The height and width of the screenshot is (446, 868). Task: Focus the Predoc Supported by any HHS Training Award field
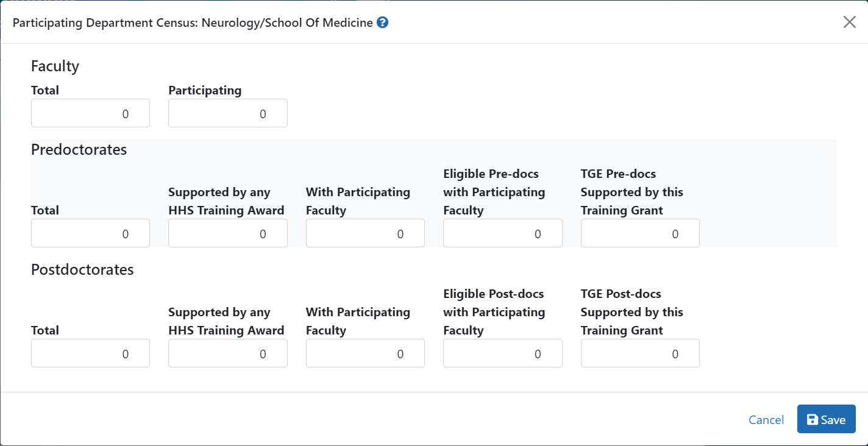click(227, 233)
